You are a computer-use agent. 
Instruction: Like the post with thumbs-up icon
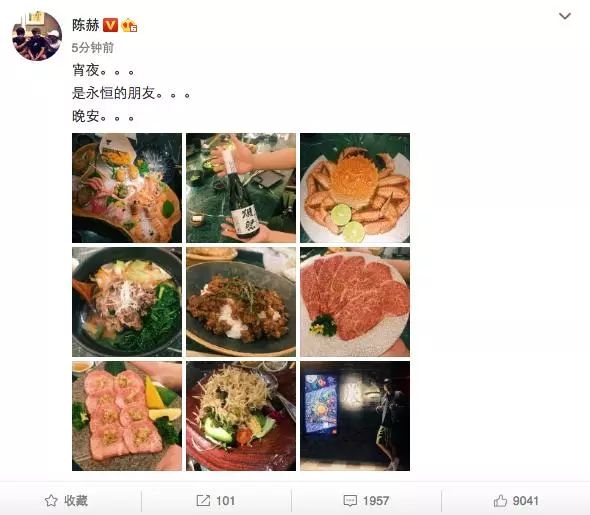coord(500,501)
